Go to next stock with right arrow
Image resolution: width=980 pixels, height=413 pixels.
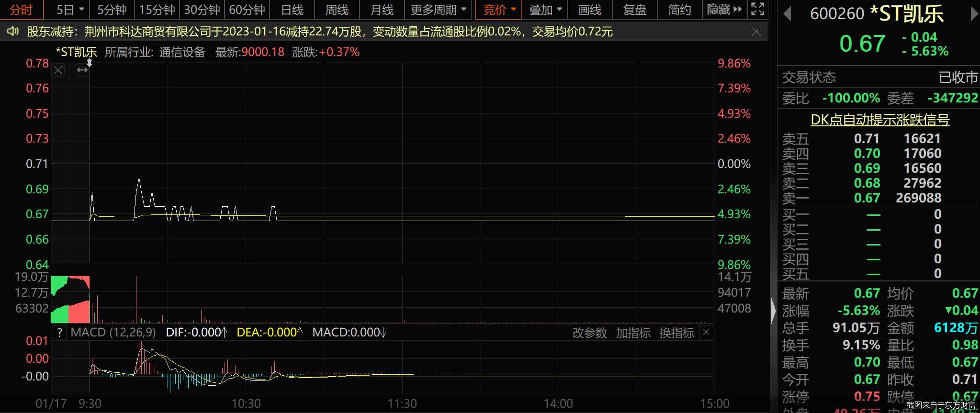[x=974, y=14]
